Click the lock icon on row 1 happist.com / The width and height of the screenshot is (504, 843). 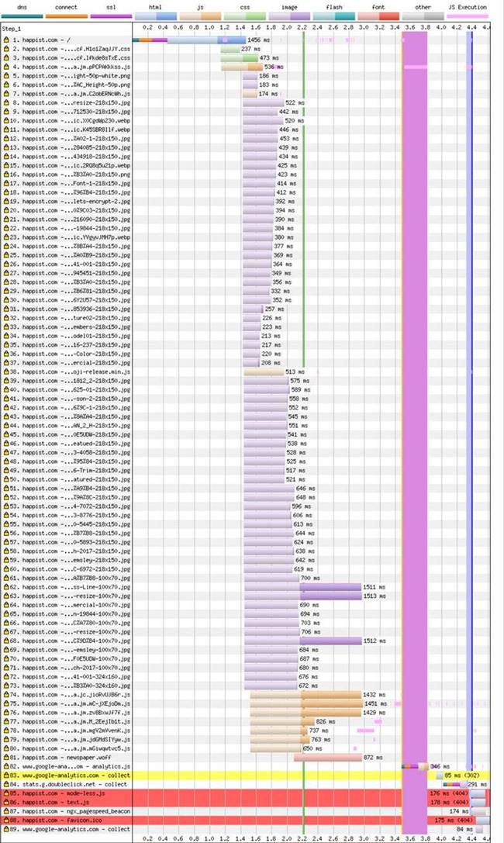[x=6, y=40]
